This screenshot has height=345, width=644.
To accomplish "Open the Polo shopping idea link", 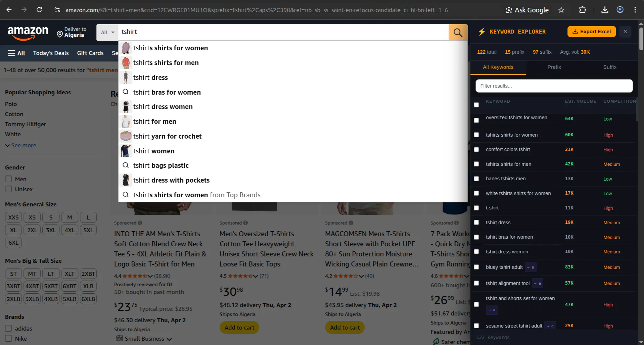I will [x=11, y=104].
